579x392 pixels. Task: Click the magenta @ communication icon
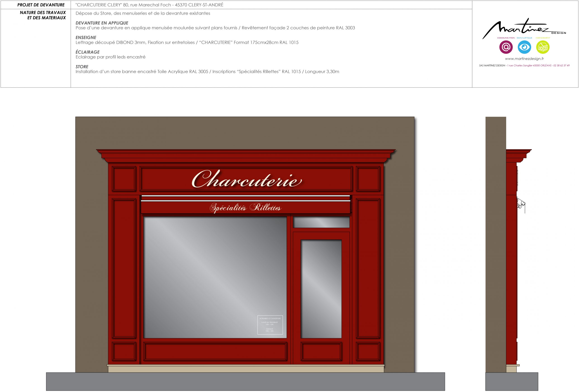click(x=506, y=47)
